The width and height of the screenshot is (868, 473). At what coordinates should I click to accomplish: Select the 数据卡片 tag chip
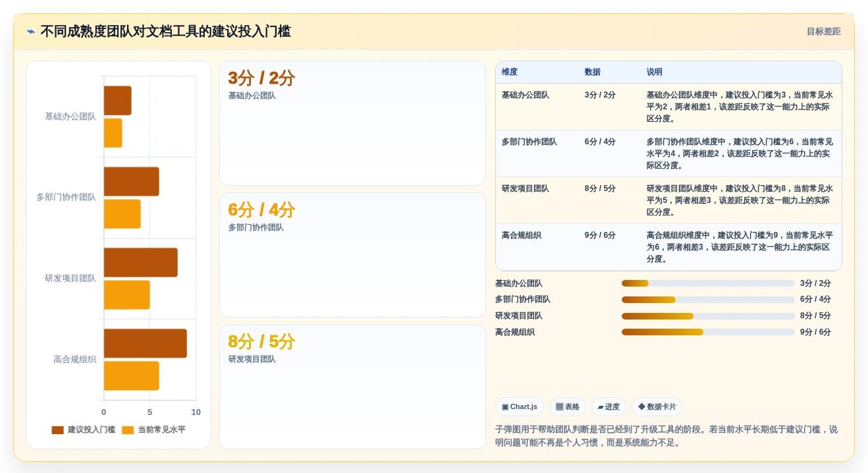coord(657,406)
